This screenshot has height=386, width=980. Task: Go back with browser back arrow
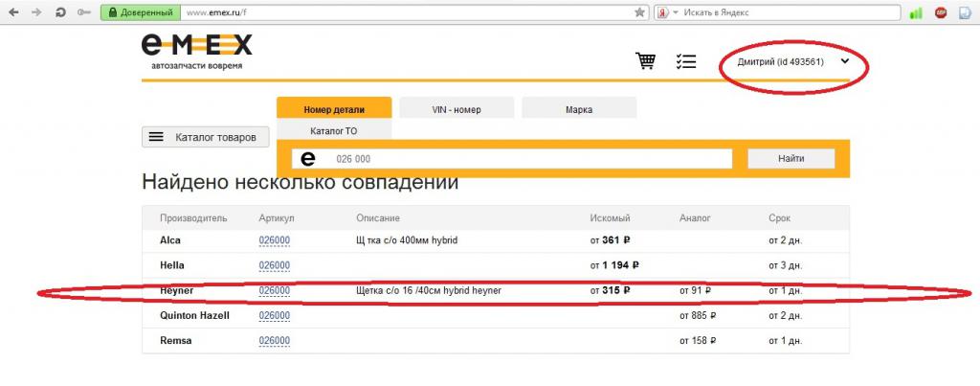pos(13,12)
